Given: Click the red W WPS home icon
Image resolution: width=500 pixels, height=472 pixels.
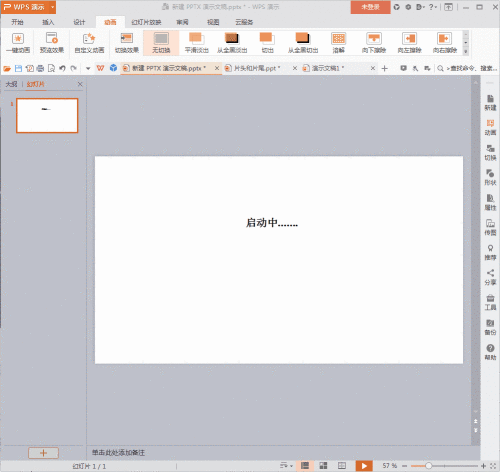Looking at the screenshot, I should pyautogui.click(x=100, y=68).
